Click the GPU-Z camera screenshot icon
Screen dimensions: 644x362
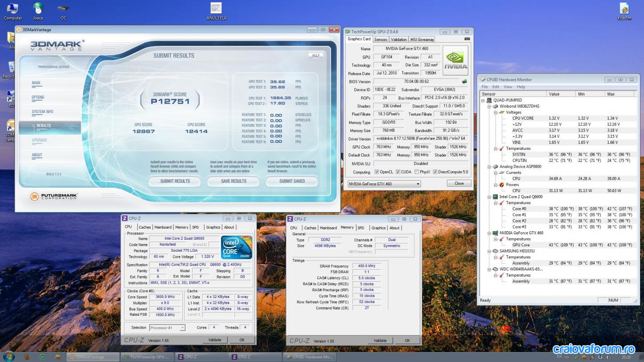467,39
